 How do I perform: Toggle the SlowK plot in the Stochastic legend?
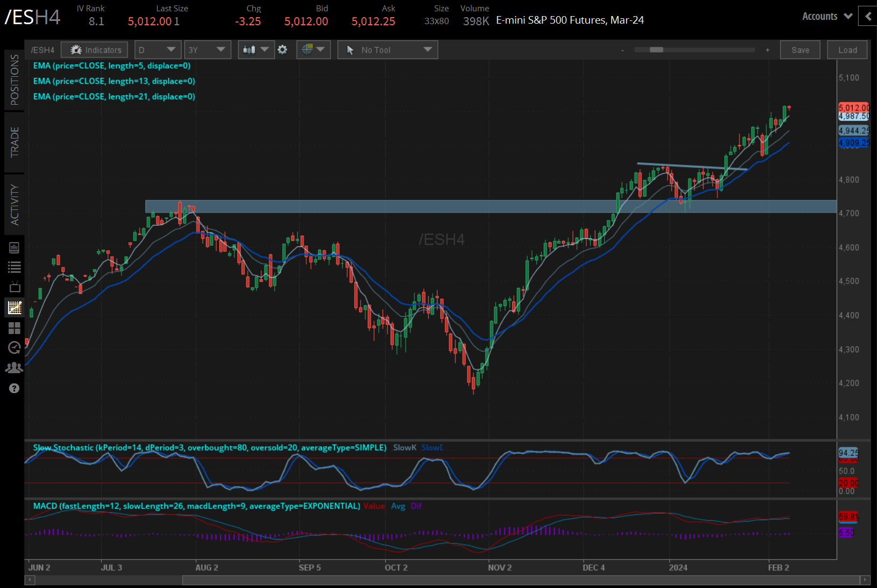(404, 447)
